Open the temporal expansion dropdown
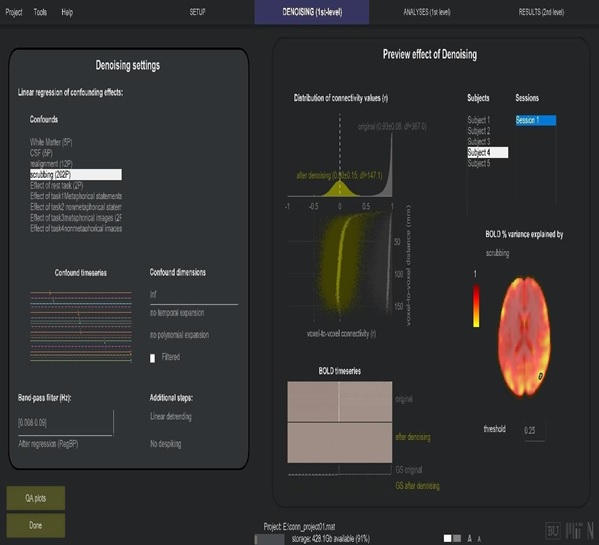The width and height of the screenshot is (599, 545). click(177, 313)
